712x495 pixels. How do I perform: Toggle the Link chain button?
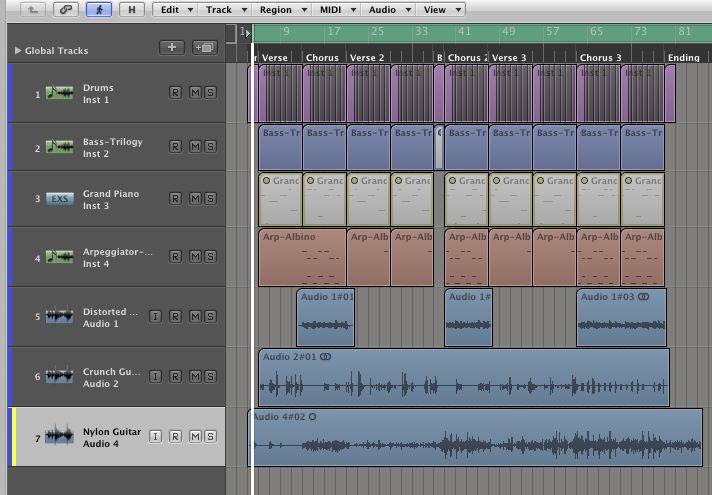[x=66, y=10]
